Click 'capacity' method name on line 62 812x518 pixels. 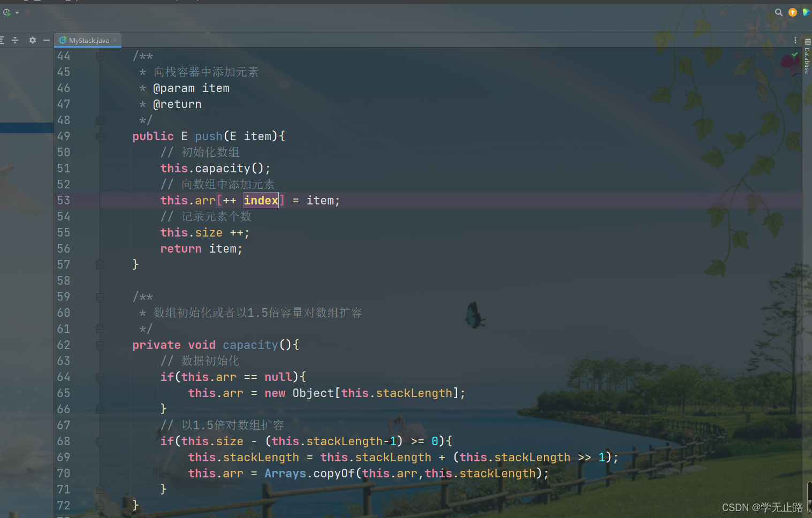click(x=251, y=345)
